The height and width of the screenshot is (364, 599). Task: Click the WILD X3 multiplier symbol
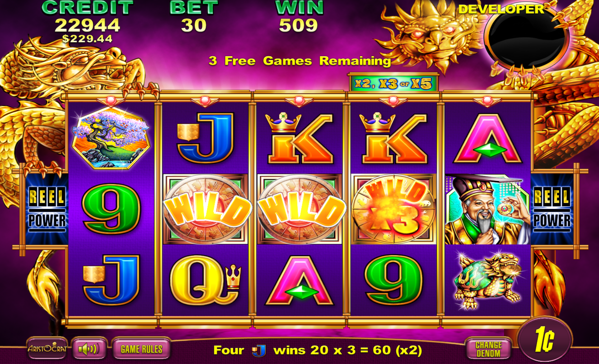pyautogui.click(x=393, y=209)
